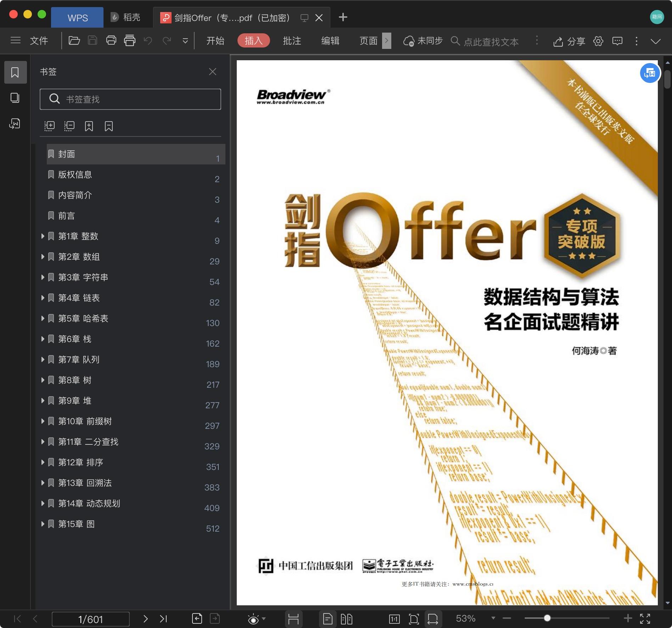Add a new bookmark icon
Image resolution: width=672 pixels, height=628 pixels.
click(x=89, y=126)
